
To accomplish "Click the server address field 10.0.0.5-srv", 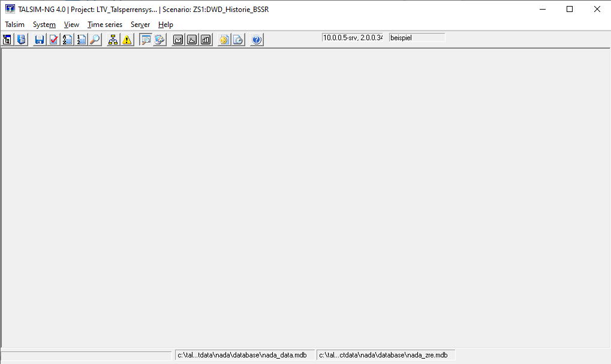I will (352, 38).
